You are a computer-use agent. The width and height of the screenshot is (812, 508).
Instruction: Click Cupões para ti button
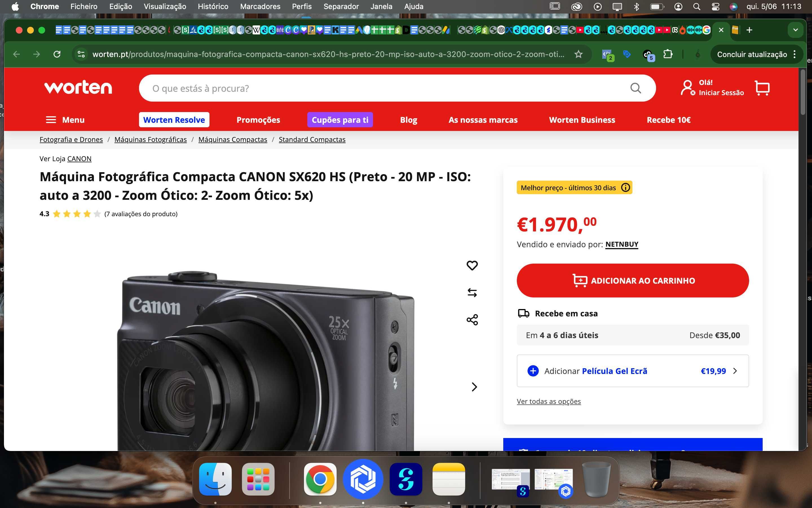click(x=340, y=120)
